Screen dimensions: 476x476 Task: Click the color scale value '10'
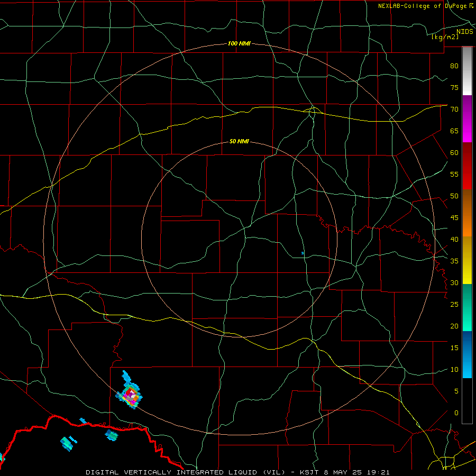tap(454, 370)
